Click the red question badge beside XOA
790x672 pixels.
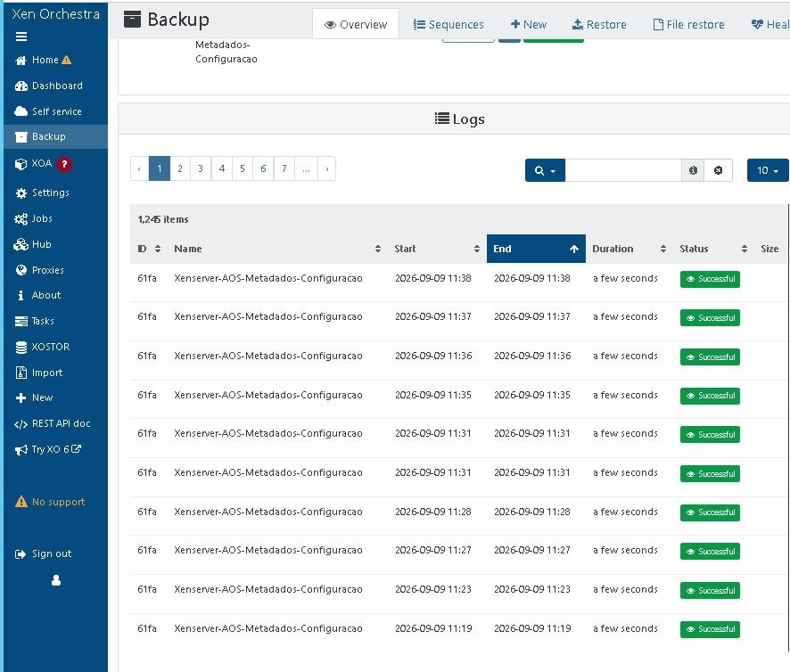64,164
